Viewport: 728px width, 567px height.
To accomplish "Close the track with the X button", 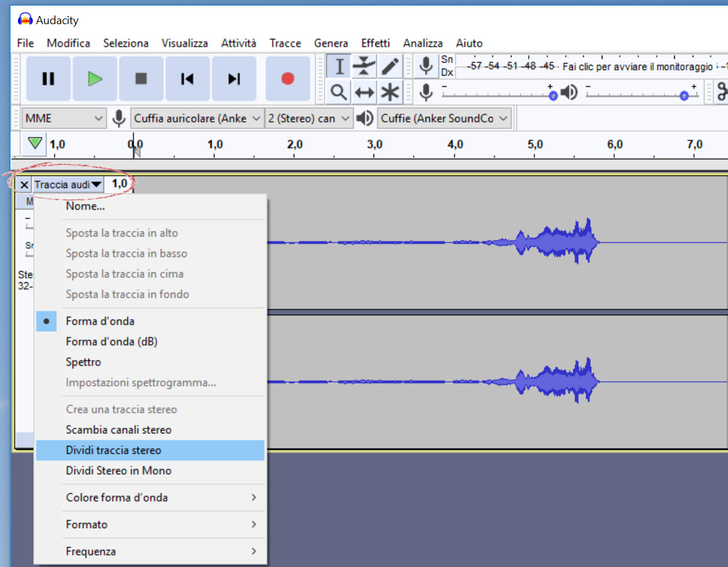I will tap(24, 184).
